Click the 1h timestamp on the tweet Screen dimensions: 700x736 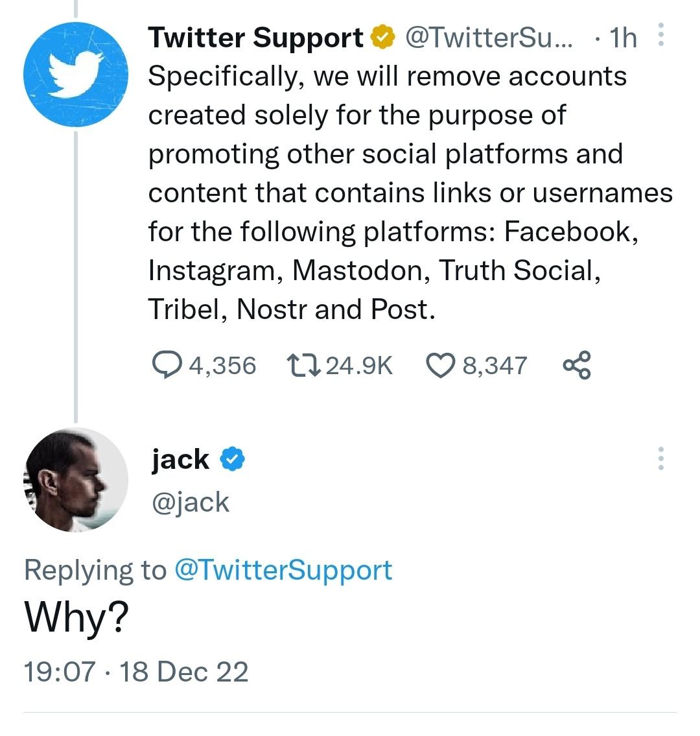click(x=623, y=38)
